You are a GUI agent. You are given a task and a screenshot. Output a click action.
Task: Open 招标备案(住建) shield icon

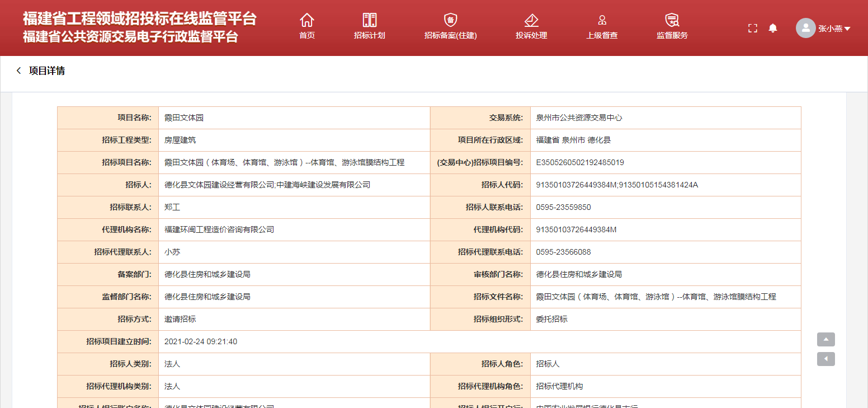coord(450,20)
